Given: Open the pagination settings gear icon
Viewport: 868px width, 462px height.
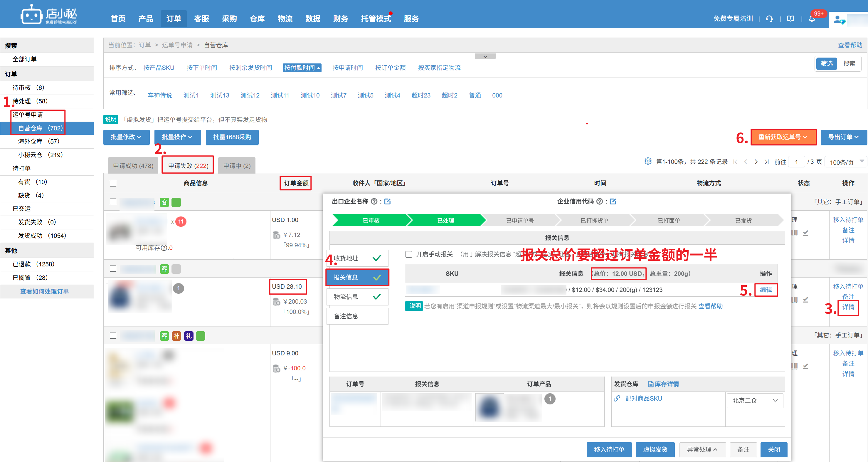Looking at the screenshot, I should click(648, 162).
